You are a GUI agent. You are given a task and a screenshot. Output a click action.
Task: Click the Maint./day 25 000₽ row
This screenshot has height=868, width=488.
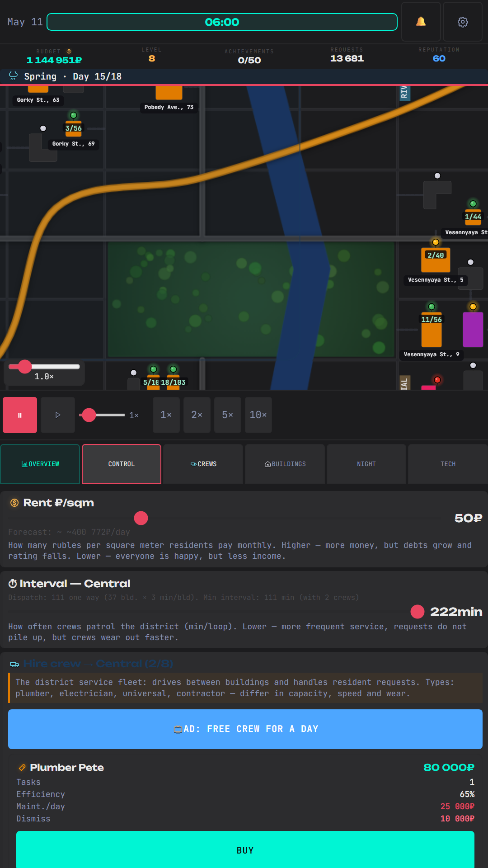point(245,807)
